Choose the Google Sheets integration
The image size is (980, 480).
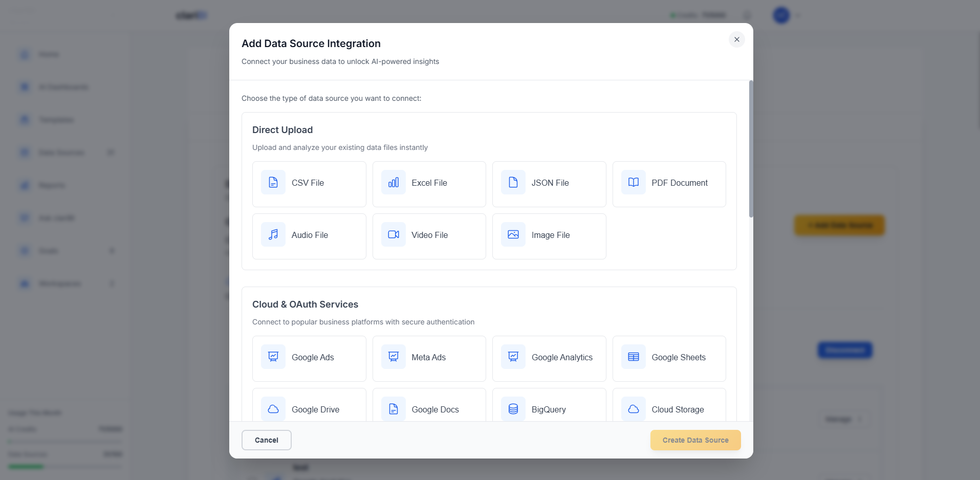point(669,358)
